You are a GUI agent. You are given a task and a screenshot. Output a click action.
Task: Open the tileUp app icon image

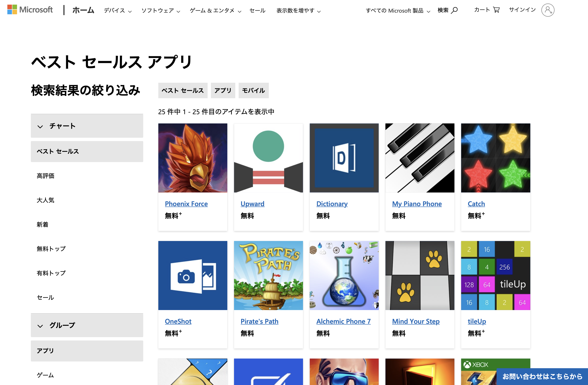495,275
